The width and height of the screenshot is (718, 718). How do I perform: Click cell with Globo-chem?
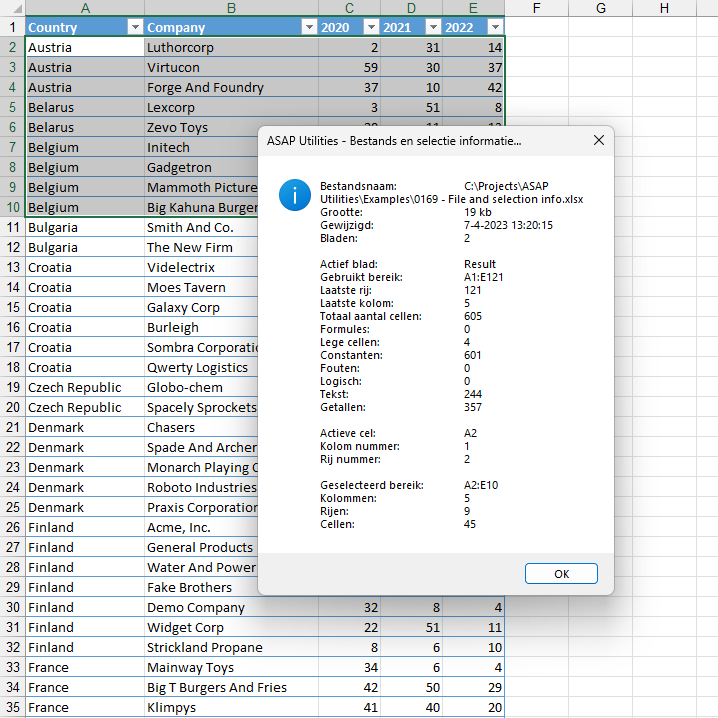[x=201, y=387]
